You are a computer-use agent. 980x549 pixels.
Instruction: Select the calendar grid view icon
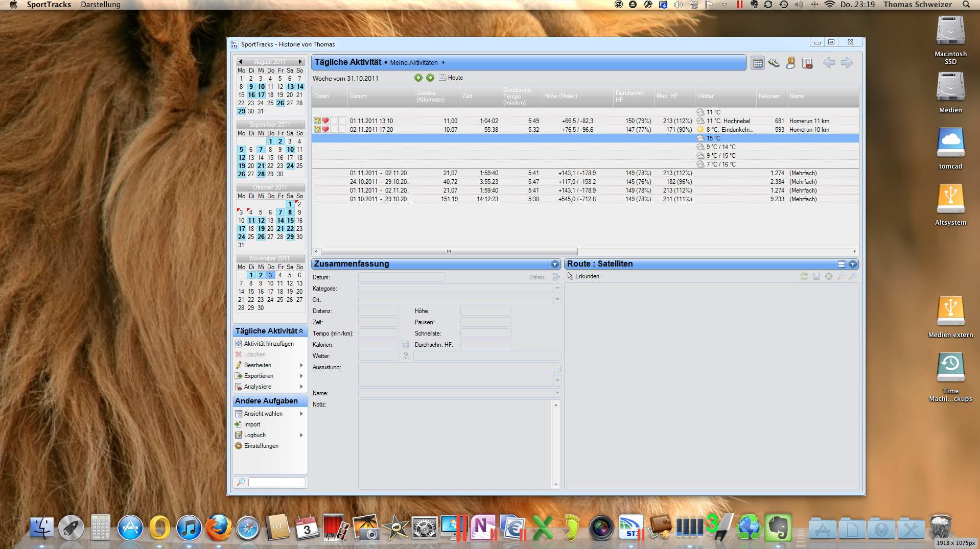[757, 63]
